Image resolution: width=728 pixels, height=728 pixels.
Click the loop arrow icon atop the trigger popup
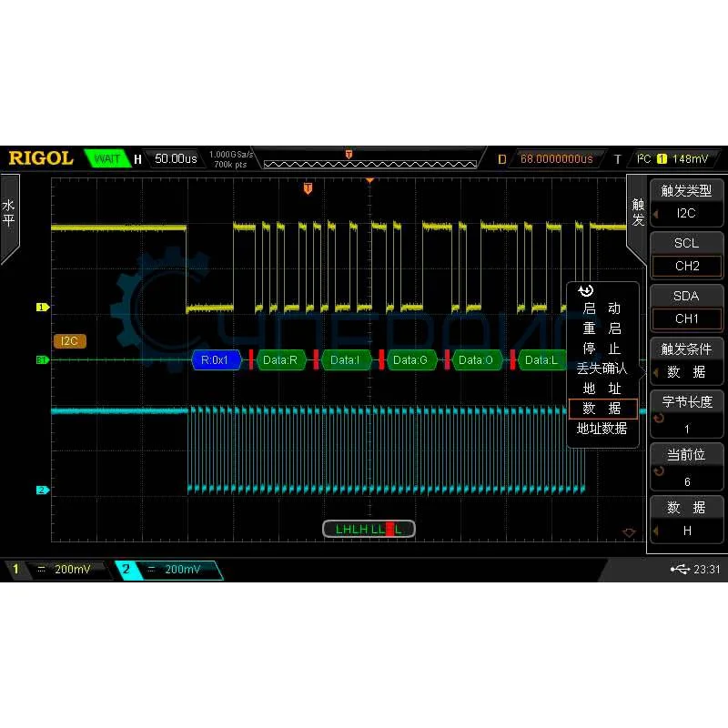(x=583, y=290)
